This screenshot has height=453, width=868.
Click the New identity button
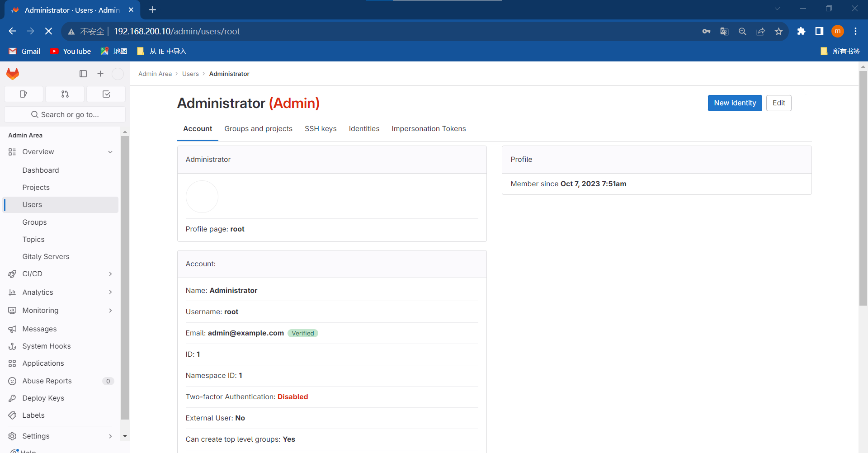click(735, 103)
